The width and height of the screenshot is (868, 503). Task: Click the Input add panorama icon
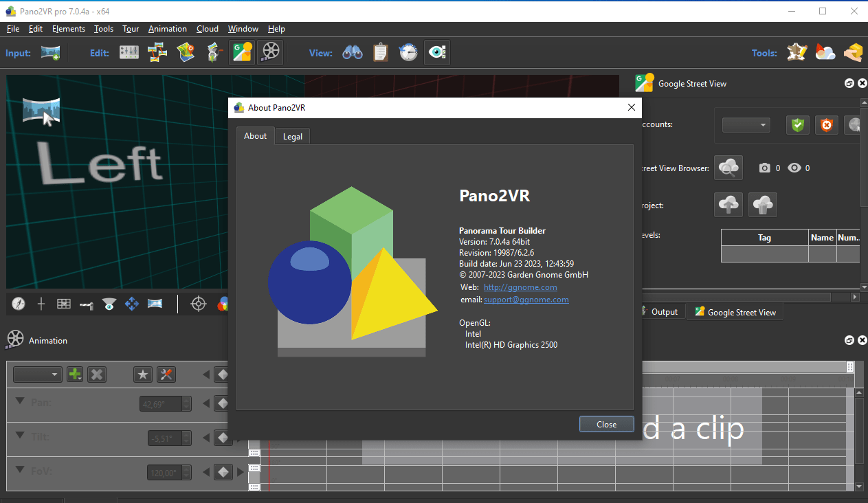coord(50,52)
